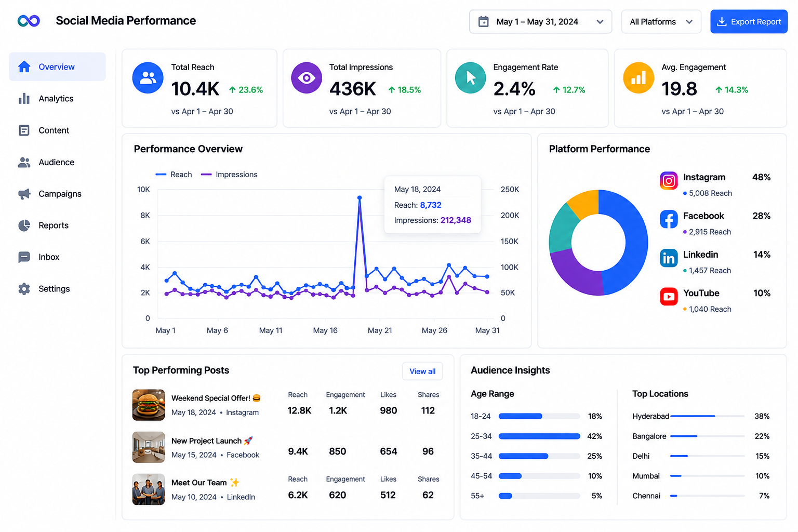Open the Analytics menu item
This screenshot has height=532, width=798.
tap(57, 98)
